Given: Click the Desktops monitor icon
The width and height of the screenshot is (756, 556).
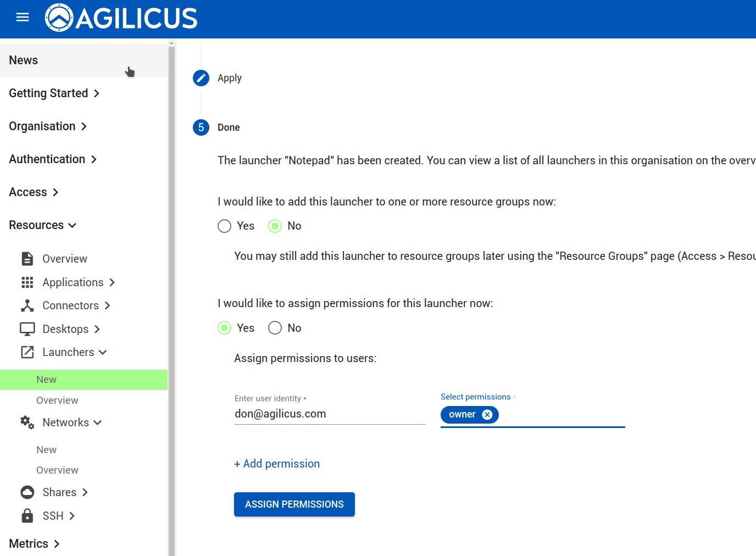Looking at the screenshot, I should tap(27, 329).
